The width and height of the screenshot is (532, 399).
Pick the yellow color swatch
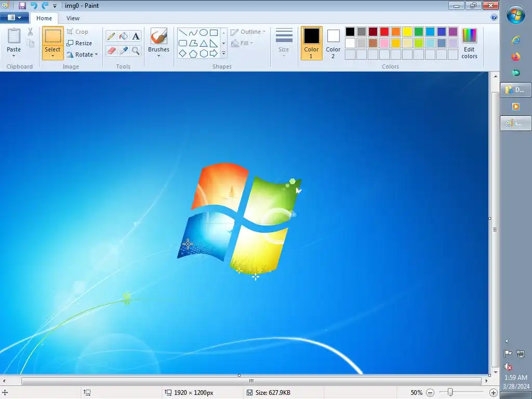407,32
